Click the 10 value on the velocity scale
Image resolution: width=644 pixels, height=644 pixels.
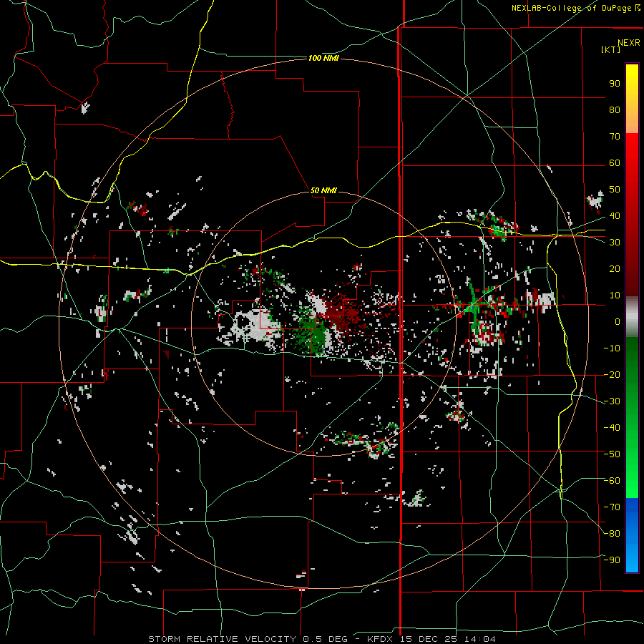615,296
